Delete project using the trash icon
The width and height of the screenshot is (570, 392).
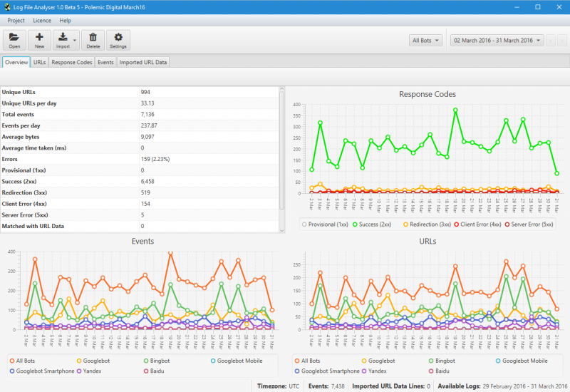(x=93, y=40)
